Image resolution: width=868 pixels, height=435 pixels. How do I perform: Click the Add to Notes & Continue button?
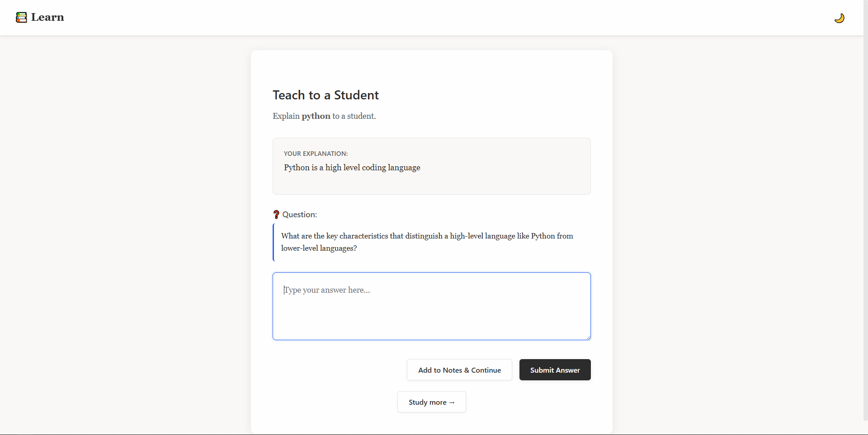tap(459, 370)
